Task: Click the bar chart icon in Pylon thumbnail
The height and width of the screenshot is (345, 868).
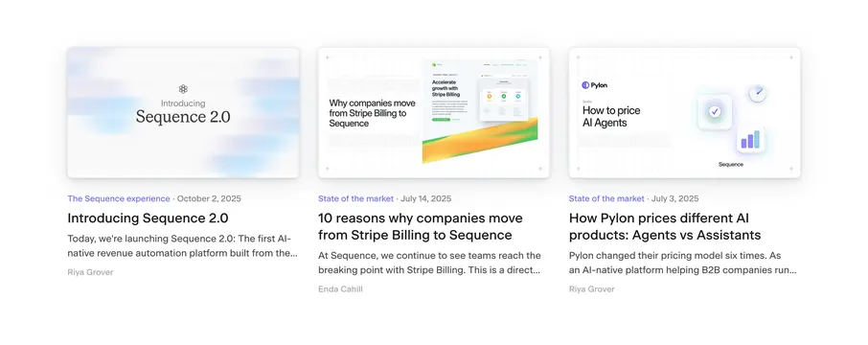Action: point(750,140)
